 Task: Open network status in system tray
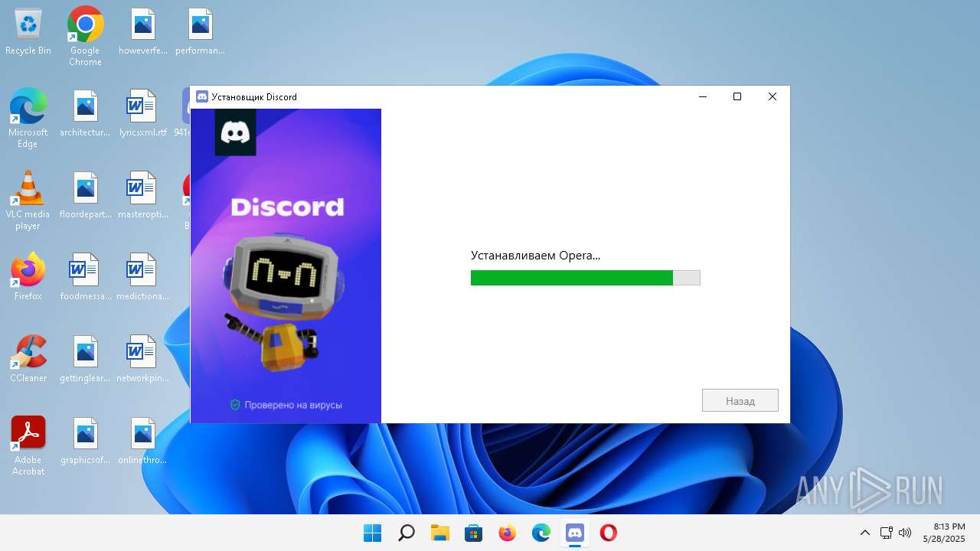(886, 533)
